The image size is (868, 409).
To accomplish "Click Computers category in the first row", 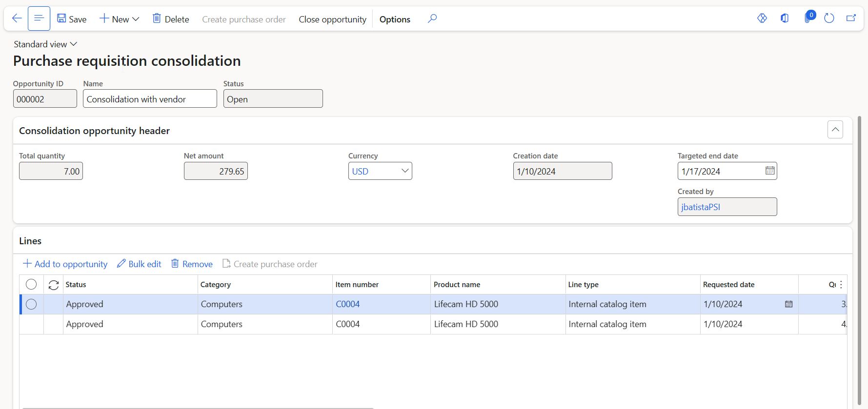I will [222, 304].
